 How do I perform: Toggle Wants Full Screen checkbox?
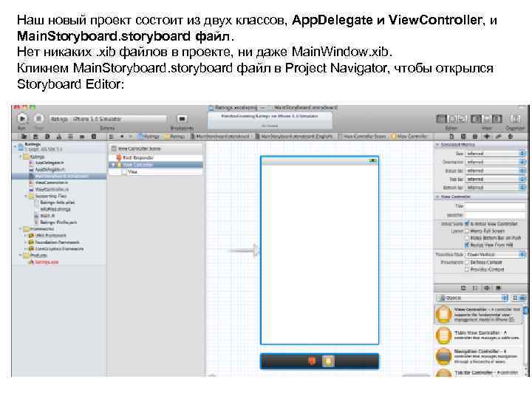(x=467, y=231)
